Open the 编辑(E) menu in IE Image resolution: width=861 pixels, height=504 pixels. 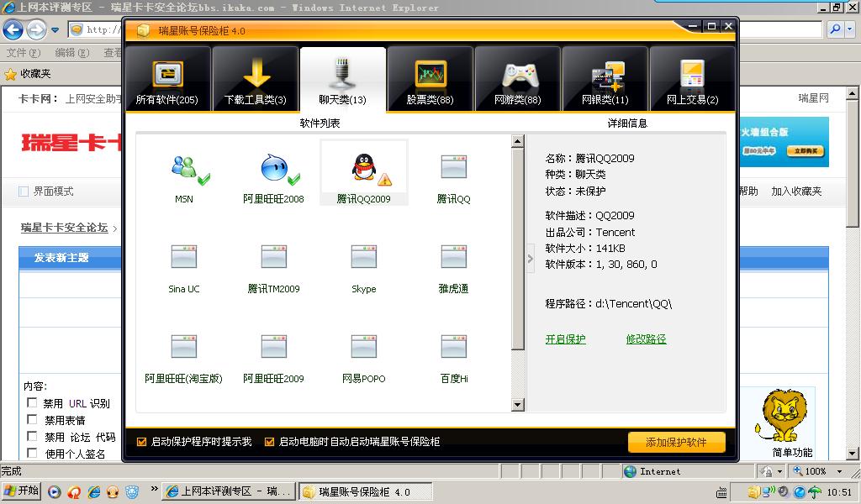click(72, 53)
